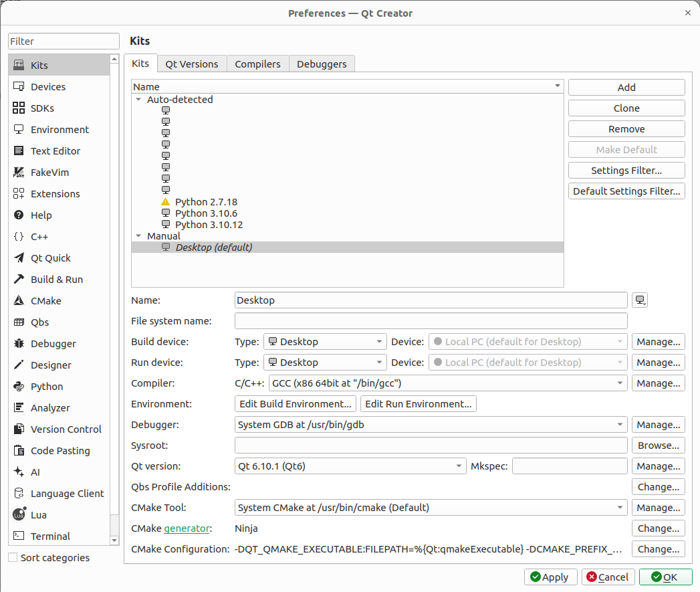Switch to the Qt Versions tab

click(192, 64)
